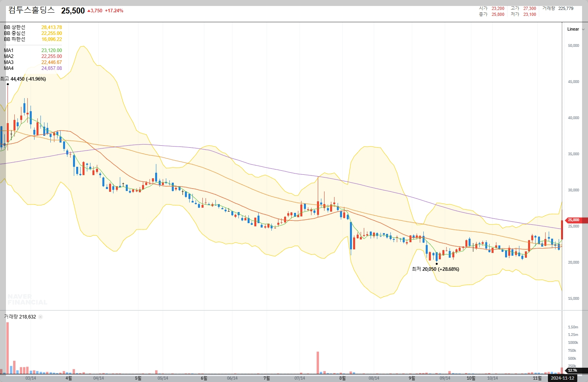Select the BB 중심선 legend entry
Viewport: 588px width, 382px height.
15,33
